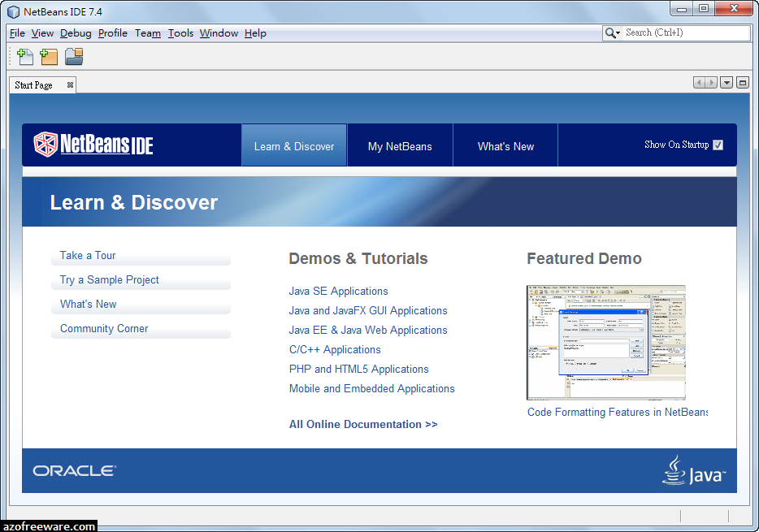
Task: Open the list of open documents dropdown
Action: coord(728,82)
